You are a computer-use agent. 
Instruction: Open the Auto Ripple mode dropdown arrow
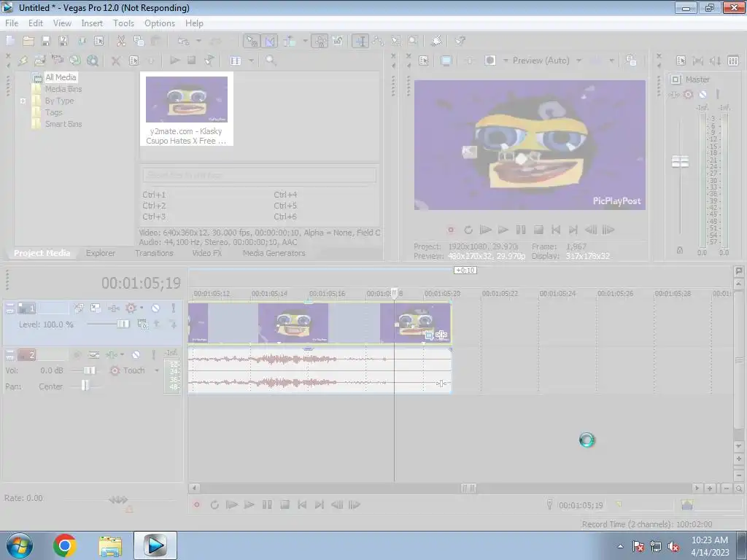[x=305, y=41]
